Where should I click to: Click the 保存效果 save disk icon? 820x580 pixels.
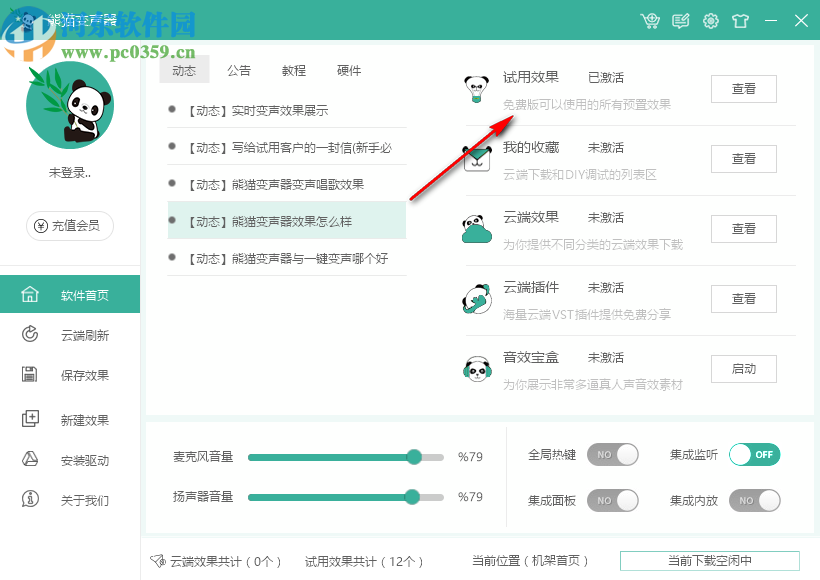(29, 374)
